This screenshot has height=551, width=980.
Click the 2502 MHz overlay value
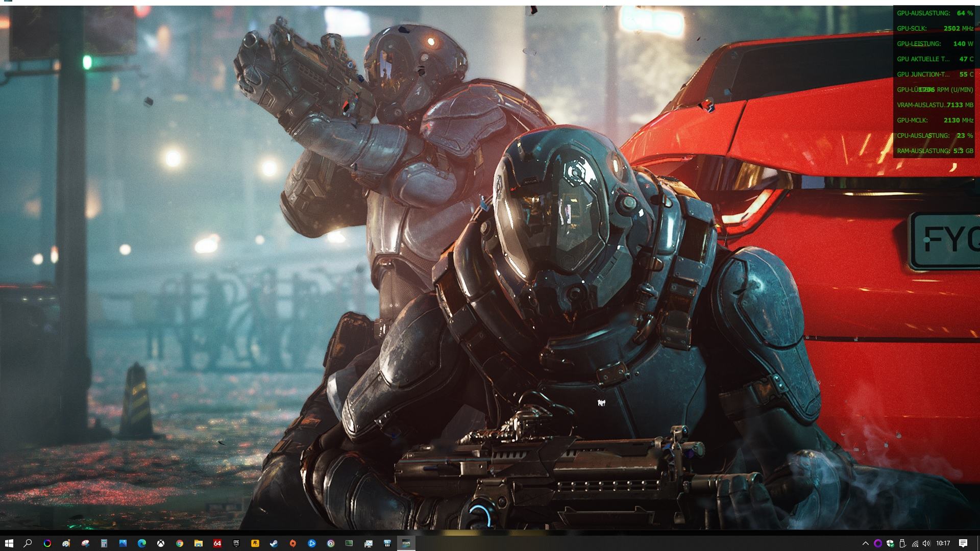click(958, 29)
